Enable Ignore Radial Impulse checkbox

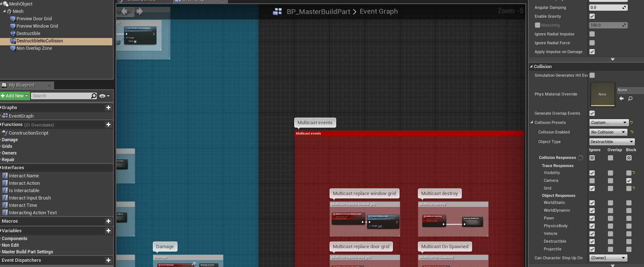point(592,34)
